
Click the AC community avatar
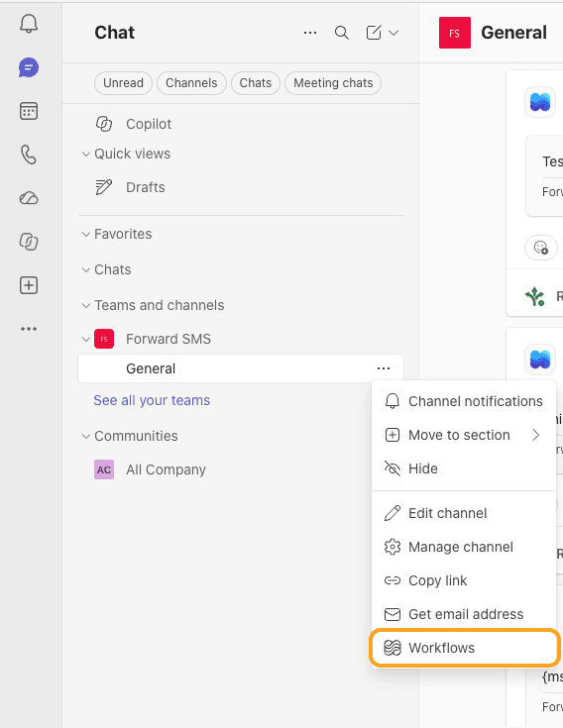tap(104, 469)
